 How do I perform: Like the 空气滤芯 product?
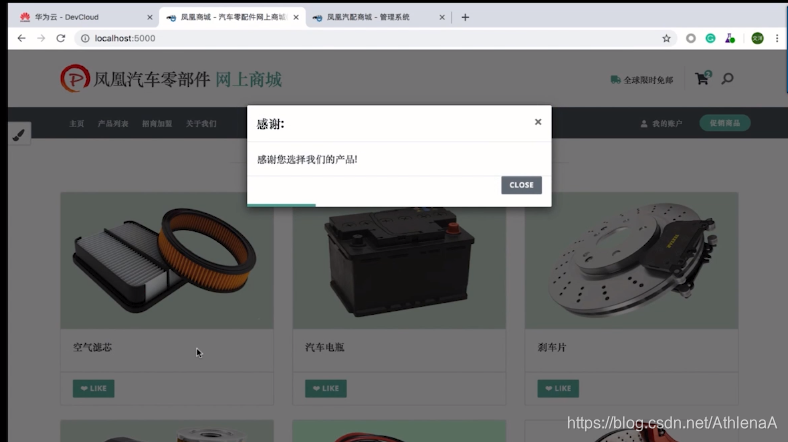[x=93, y=388]
